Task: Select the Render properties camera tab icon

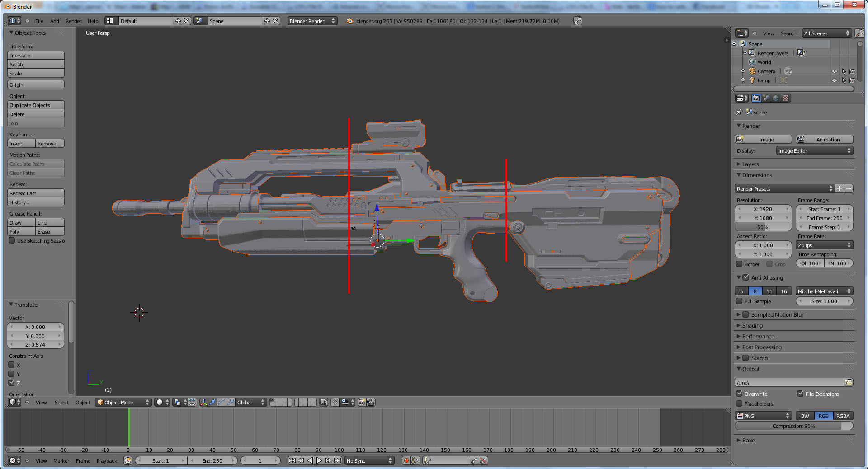Action: [756, 98]
